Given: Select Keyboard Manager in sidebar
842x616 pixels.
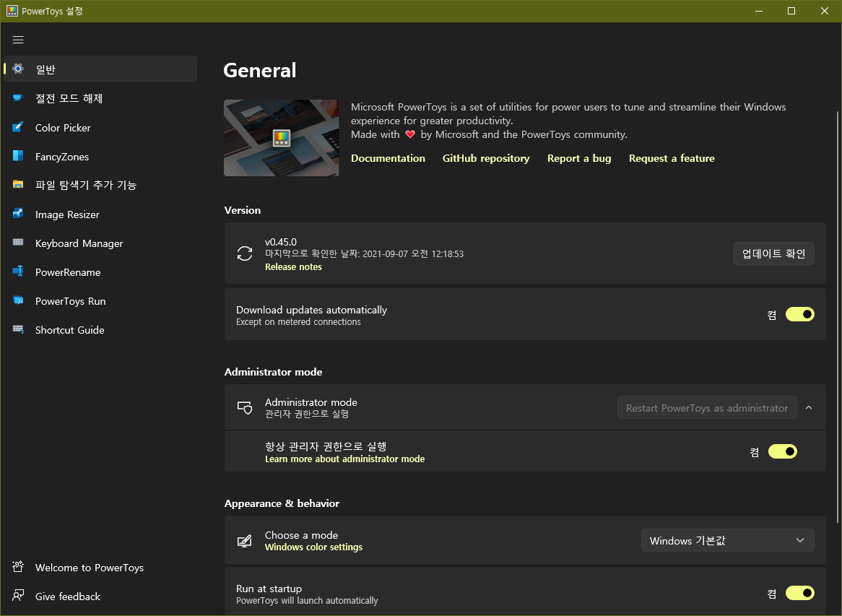Looking at the screenshot, I should point(100,243).
